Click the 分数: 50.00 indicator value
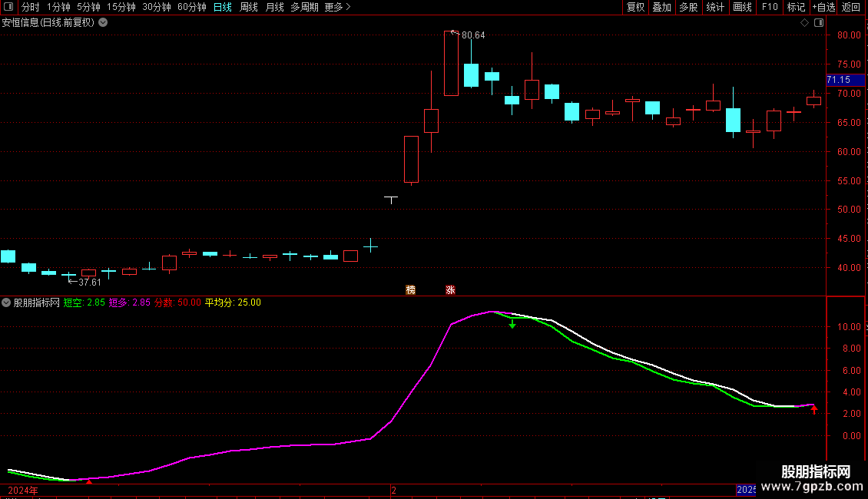The image size is (868, 499). coord(177,302)
